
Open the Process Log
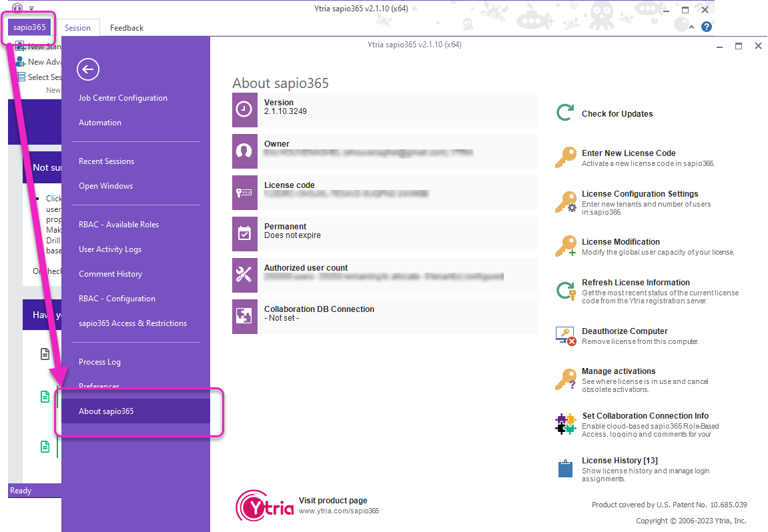coord(99,362)
